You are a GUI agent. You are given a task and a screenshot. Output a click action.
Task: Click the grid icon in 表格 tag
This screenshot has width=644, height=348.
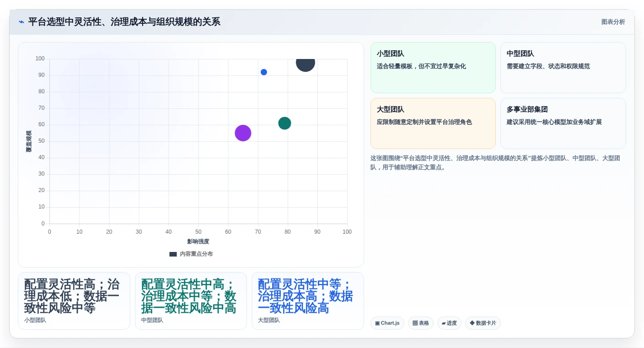pyautogui.click(x=415, y=323)
